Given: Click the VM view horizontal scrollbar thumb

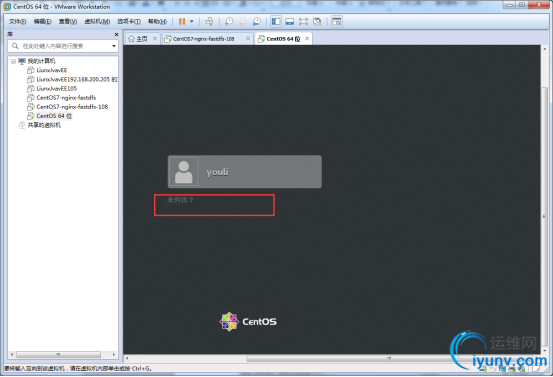Looking at the screenshot, I should [388, 359].
